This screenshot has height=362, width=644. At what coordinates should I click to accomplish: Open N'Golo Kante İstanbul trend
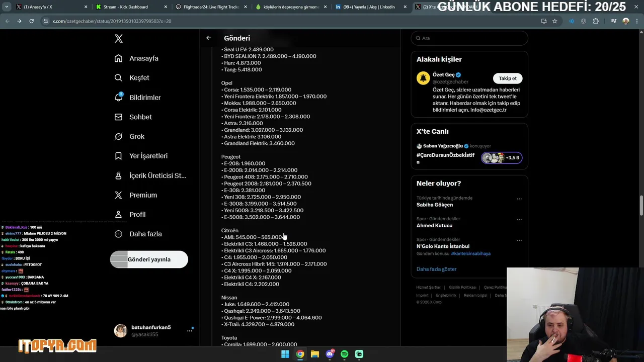click(x=443, y=246)
